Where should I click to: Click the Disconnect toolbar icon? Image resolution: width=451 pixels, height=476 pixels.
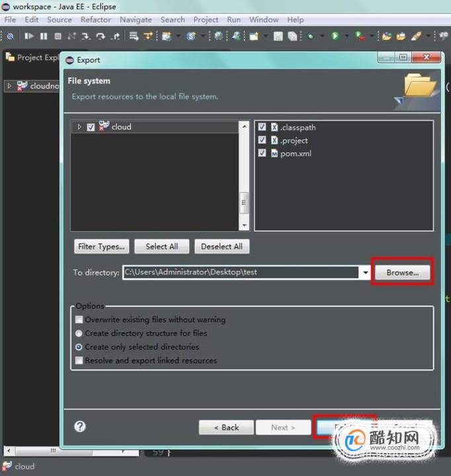click(x=71, y=36)
